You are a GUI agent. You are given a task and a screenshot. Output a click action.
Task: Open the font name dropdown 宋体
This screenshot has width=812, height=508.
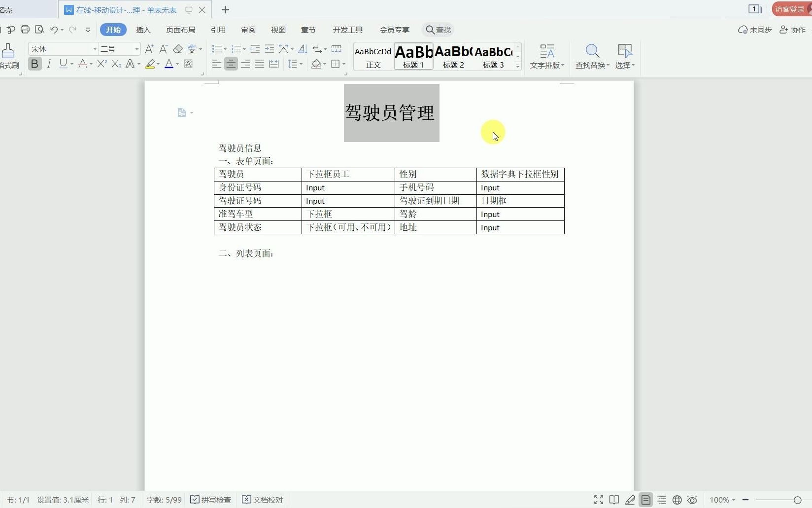[95, 49]
